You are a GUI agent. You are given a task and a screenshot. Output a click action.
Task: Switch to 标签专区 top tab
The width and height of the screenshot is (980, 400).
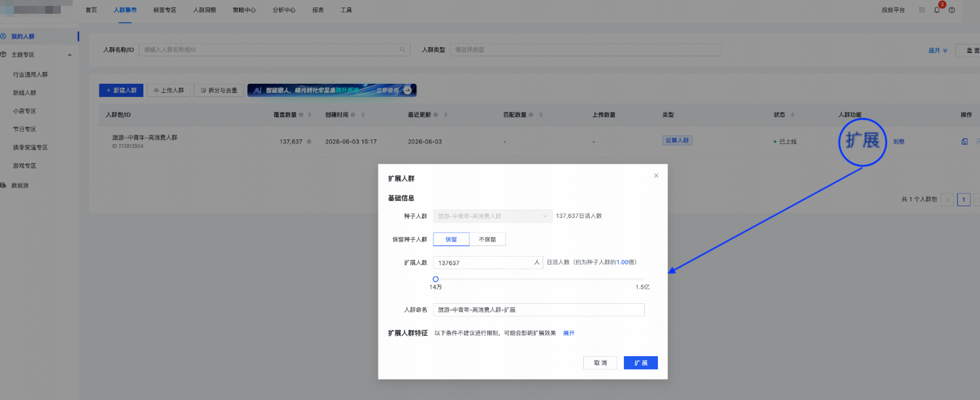[x=164, y=10]
